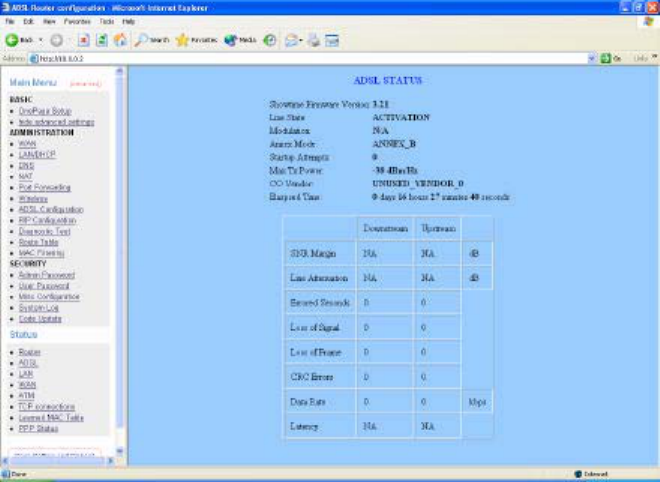Open the Media toolbar button

[x=240, y=40]
